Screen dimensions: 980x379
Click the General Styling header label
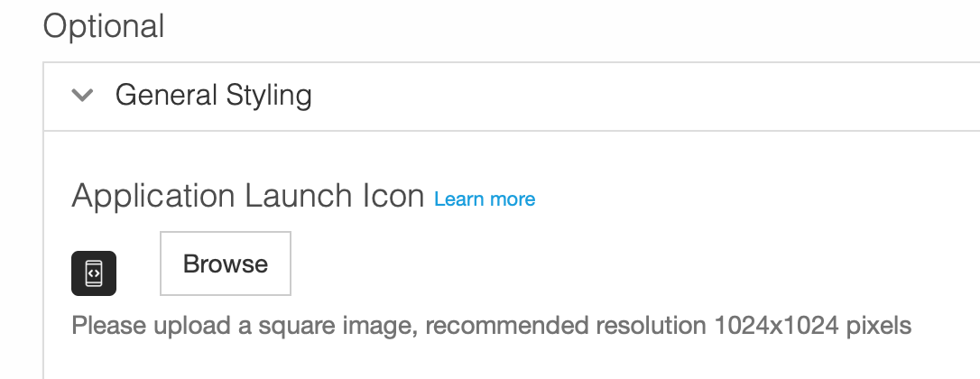[213, 96]
